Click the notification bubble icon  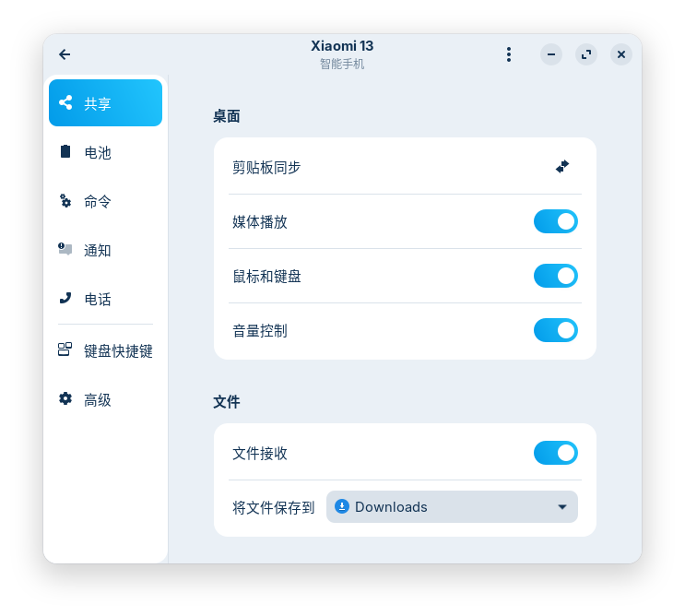(65, 249)
